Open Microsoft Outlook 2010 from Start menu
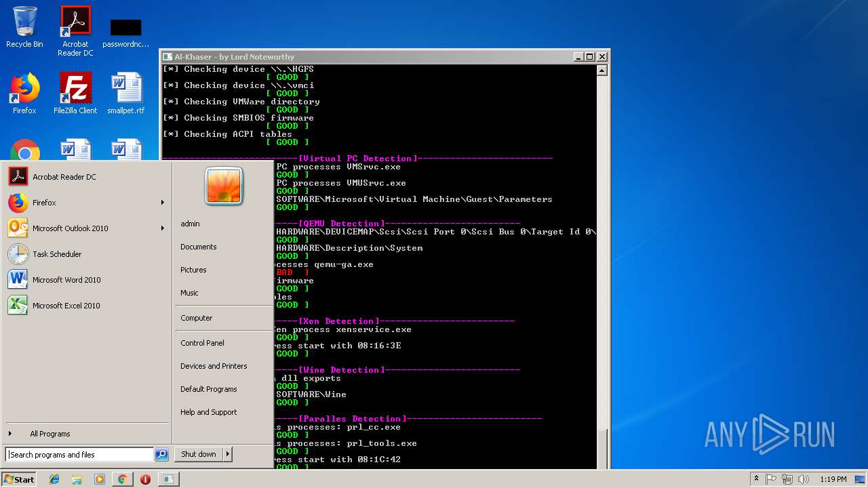The image size is (868, 488). (x=86, y=228)
